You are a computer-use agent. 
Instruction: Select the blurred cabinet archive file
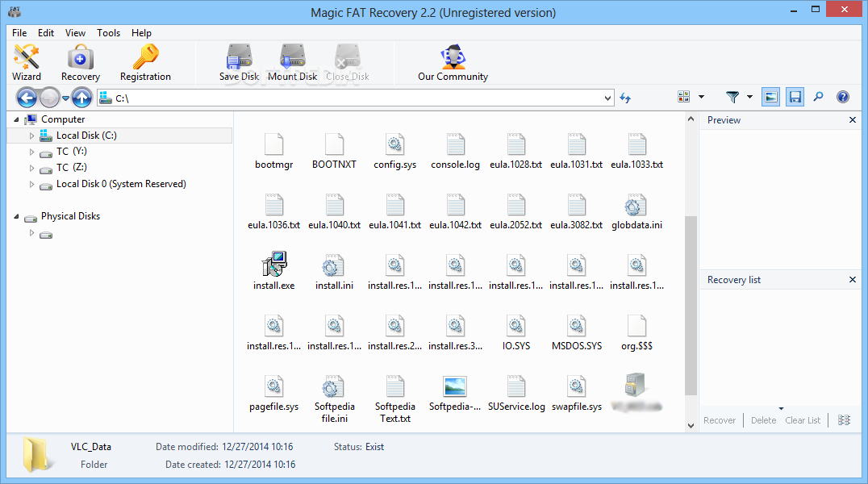click(636, 393)
